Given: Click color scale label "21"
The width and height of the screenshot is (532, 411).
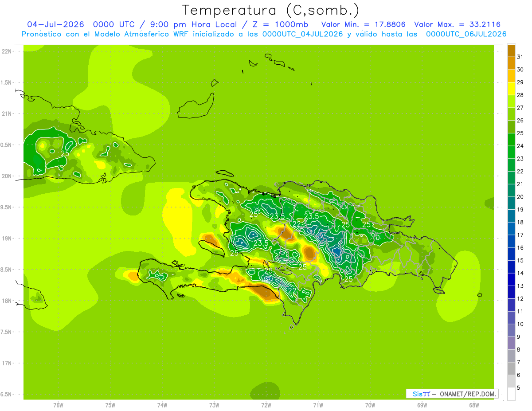Looking at the screenshot, I should pos(520,184).
